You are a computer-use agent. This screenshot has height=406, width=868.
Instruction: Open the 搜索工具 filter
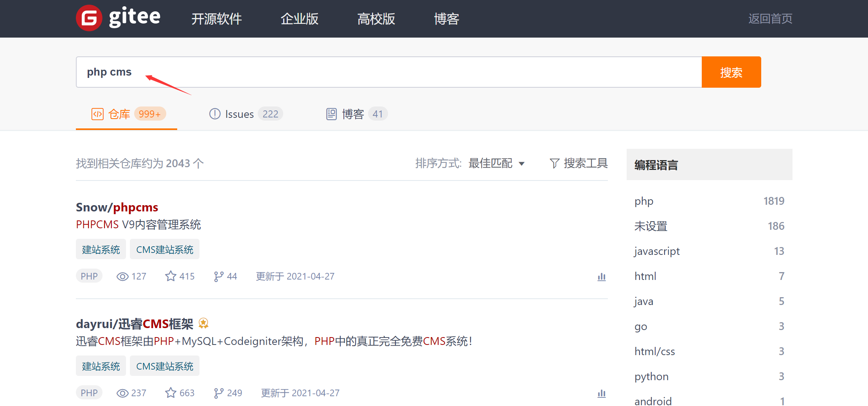point(579,163)
